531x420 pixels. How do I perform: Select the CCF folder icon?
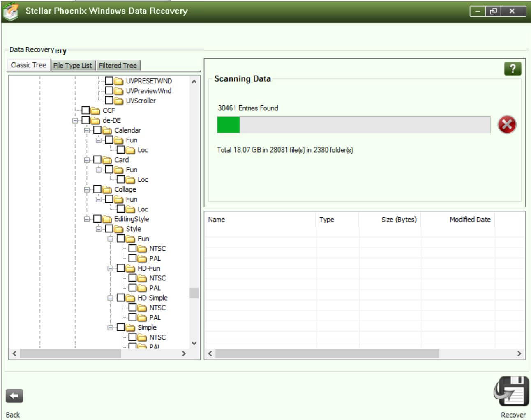pos(95,111)
